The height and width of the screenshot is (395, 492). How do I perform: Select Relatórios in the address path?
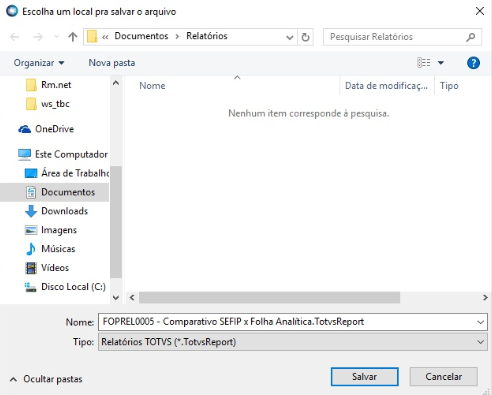[x=207, y=36]
